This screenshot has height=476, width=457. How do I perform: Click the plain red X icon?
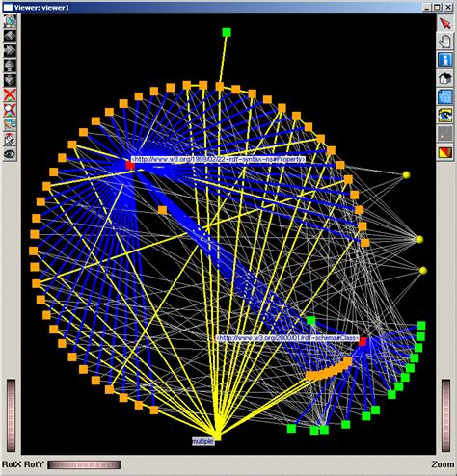click(x=10, y=94)
